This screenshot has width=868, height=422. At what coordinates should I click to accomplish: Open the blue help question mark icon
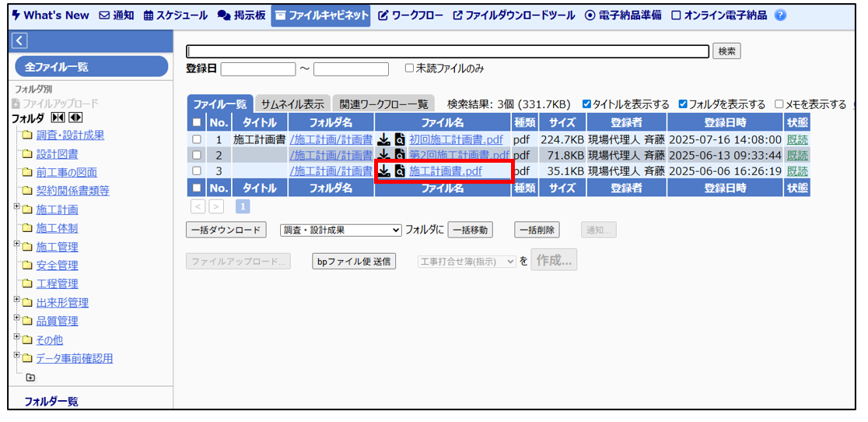pyautogui.click(x=780, y=16)
